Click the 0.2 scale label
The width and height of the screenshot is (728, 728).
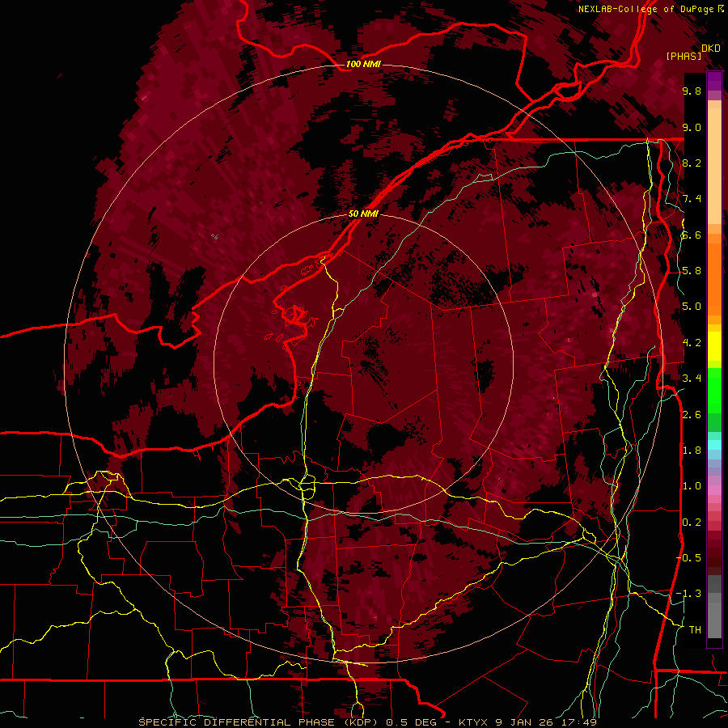692,522
